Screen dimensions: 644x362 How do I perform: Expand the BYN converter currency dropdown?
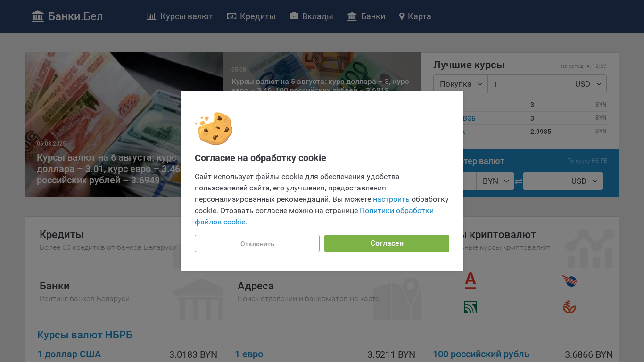495,181
